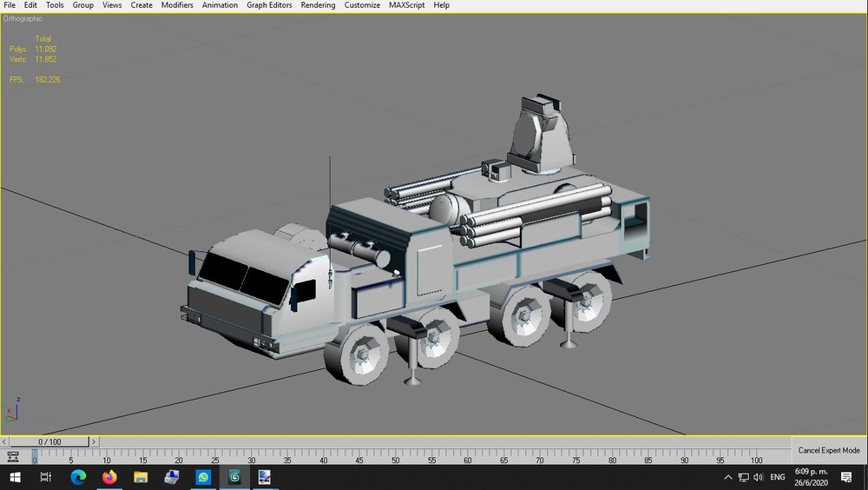The height and width of the screenshot is (490, 868).
Task: Click the FPS 182.226 readout
Action: pyautogui.click(x=35, y=80)
